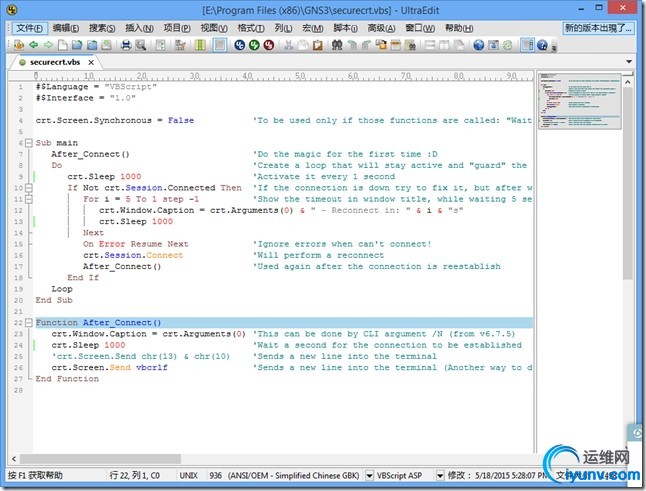Click the green striped column mode icon
Viewport: 646px width, 491px height.
pyautogui.click(x=200, y=44)
